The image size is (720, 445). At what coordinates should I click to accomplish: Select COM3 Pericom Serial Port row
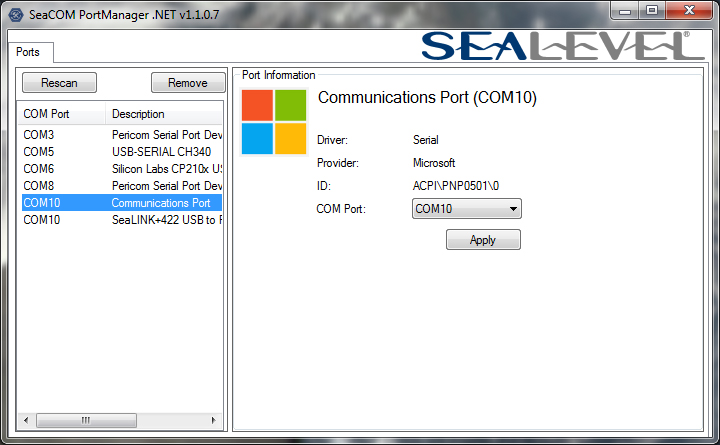[x=122, y=134]
